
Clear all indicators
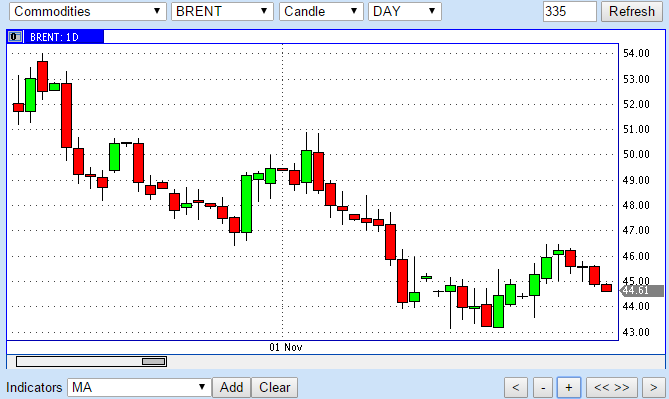pyautogui.click(x=274, y=387)
